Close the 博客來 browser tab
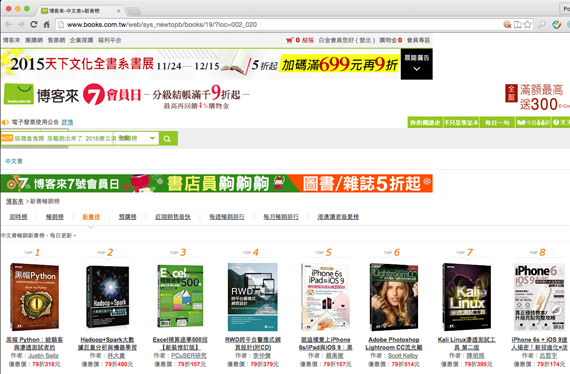This screenshot has height=374, width=570. click(x=119, y=11)
